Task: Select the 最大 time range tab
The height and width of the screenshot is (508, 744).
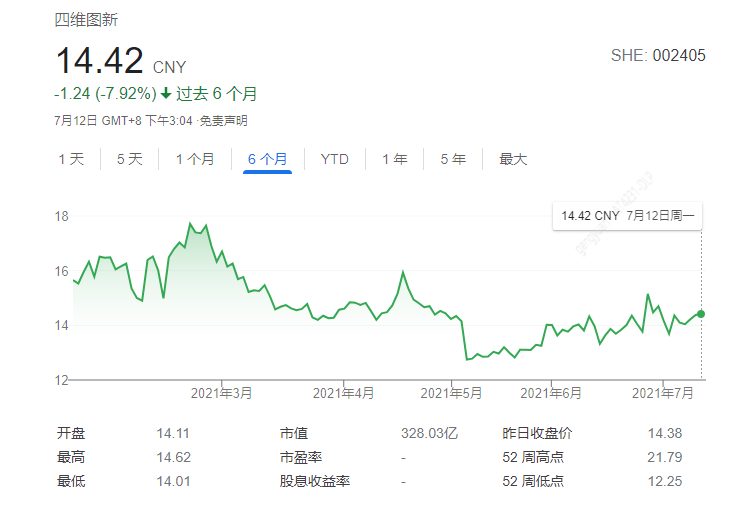Action: pos(513,159)
